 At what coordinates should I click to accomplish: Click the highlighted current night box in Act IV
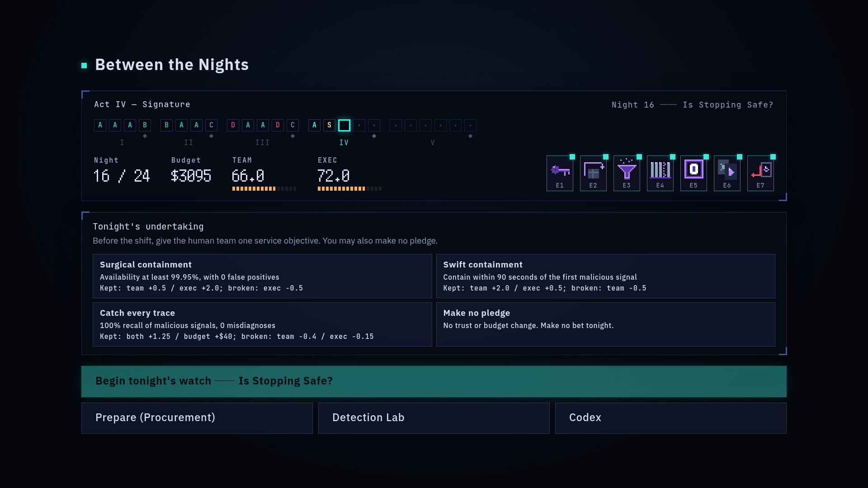pyautogui.click(x=344, y=125)
